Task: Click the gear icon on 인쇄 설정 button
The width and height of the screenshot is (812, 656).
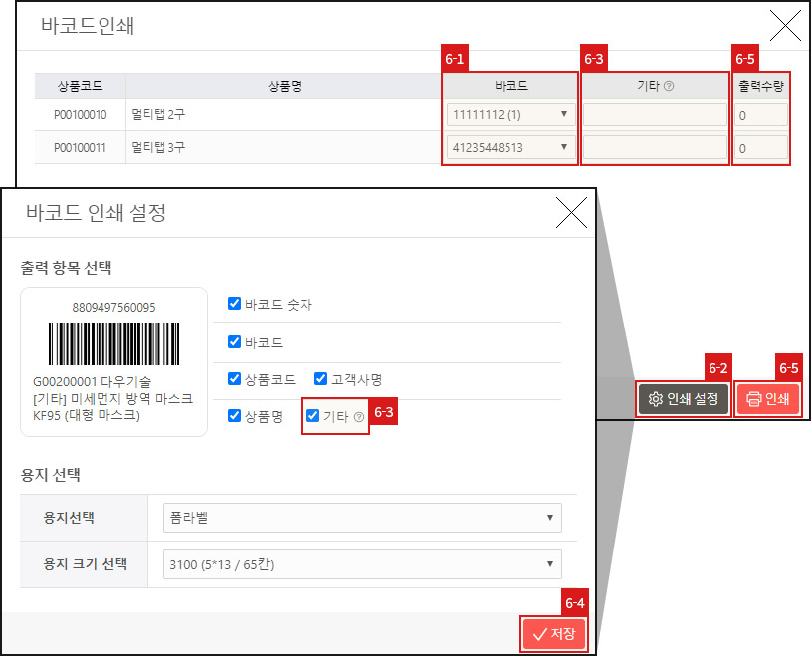Action: (x=656, y=398)
